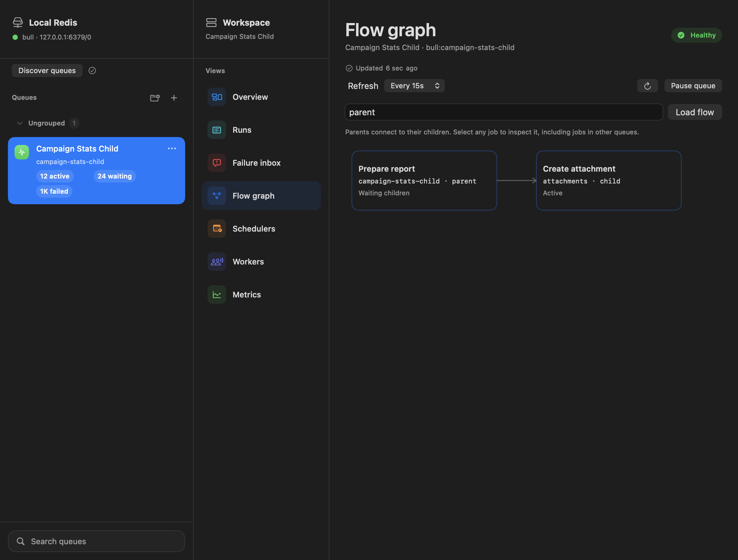Click the Failure inbox alert icon
The width and height of the screenshot is (738, 560).
tap(217, 163)
